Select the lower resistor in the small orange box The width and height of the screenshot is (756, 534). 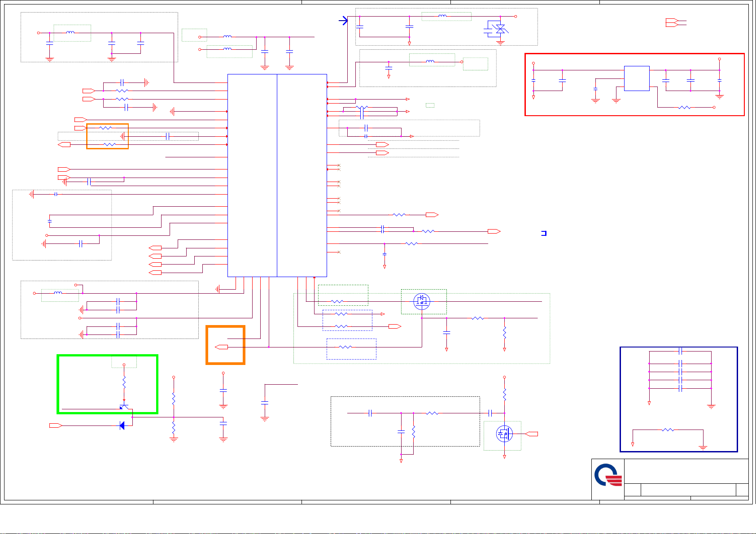[x=109, y=145]
